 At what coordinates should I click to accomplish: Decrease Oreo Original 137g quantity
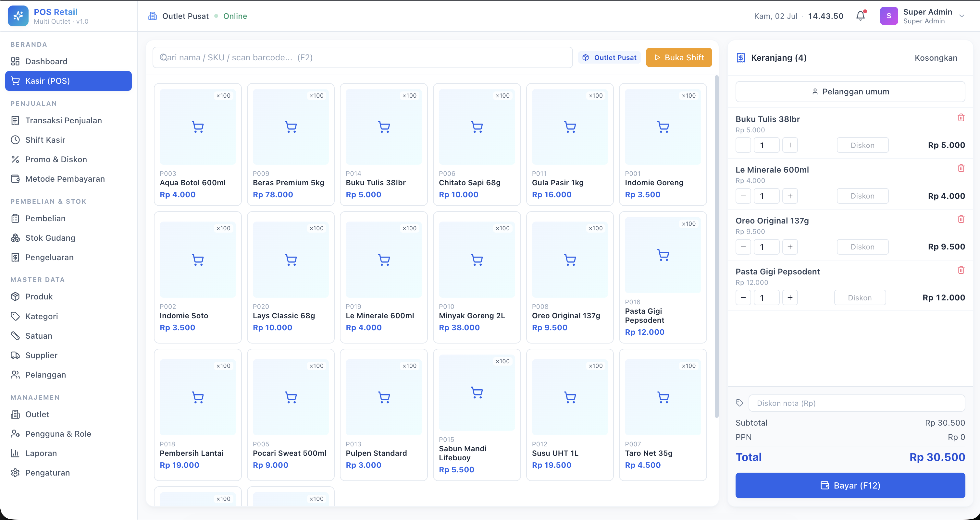(743, 247)
